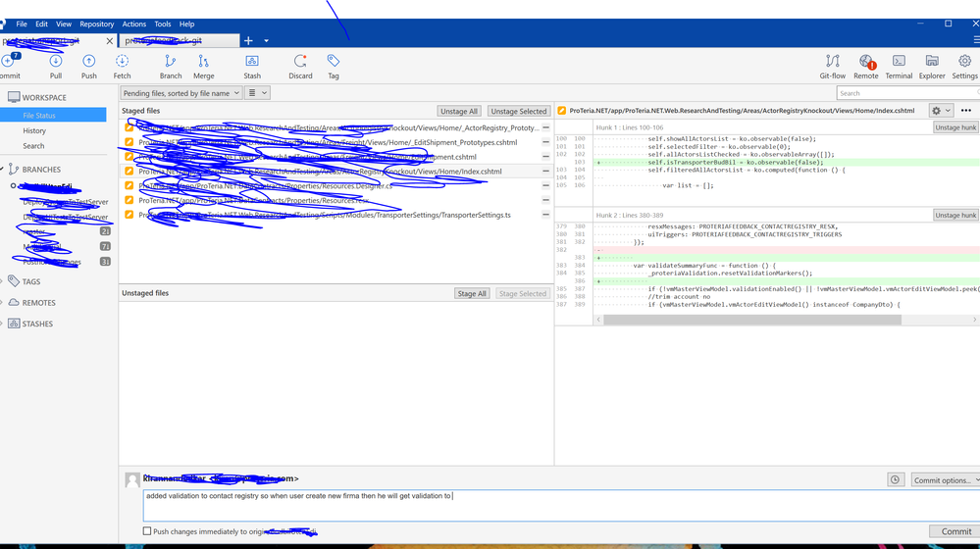This screenshot has width=980, height=549.
Task: Unstage _EditShipment_Prototypes.cshtml with minus button
Action: [545, 142]
